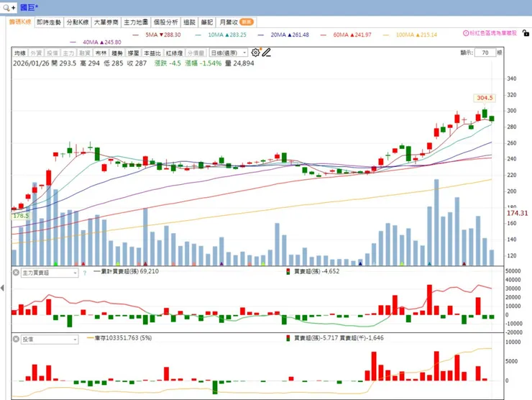Image resolution: width=532 pixels, height=400 pixels.
Task: Click 庫存103351.763 (5%) legend text
Action: [120, 338]
